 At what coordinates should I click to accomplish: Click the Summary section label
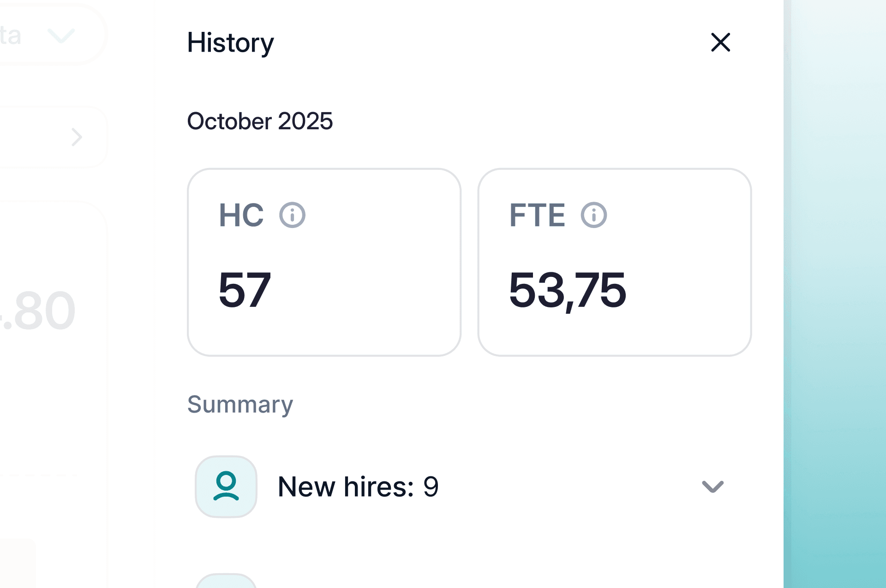(239, 405)
